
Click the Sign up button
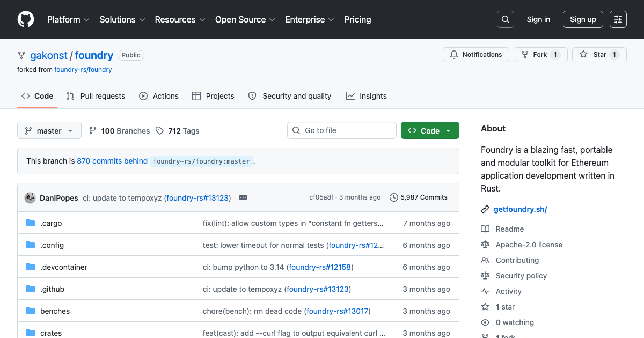(583, 19)
